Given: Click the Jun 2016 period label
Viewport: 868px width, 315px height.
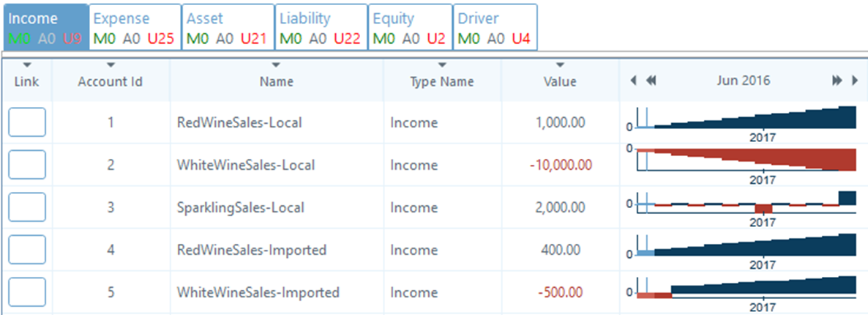Looking at the screenshot, I should (x=743, y=81).
